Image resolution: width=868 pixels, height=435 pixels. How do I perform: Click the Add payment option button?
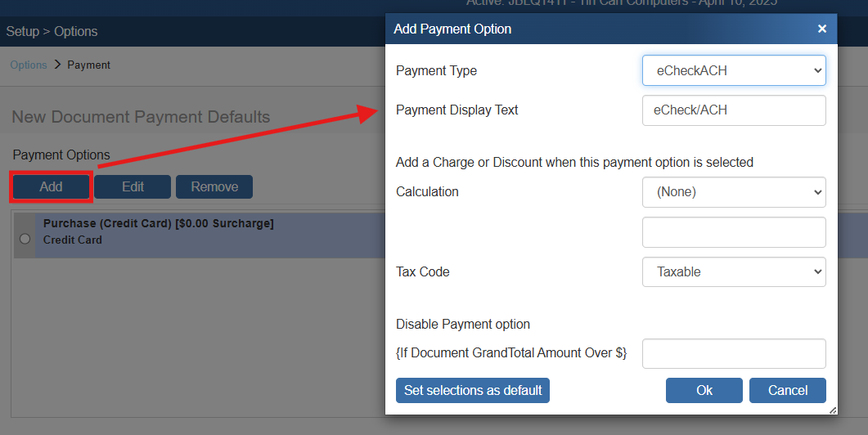click(51, 187)
